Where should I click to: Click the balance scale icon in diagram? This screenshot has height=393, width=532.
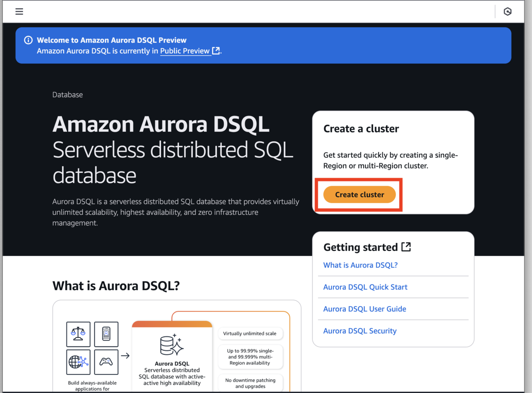pyautogui.click(x=78, y=334)
